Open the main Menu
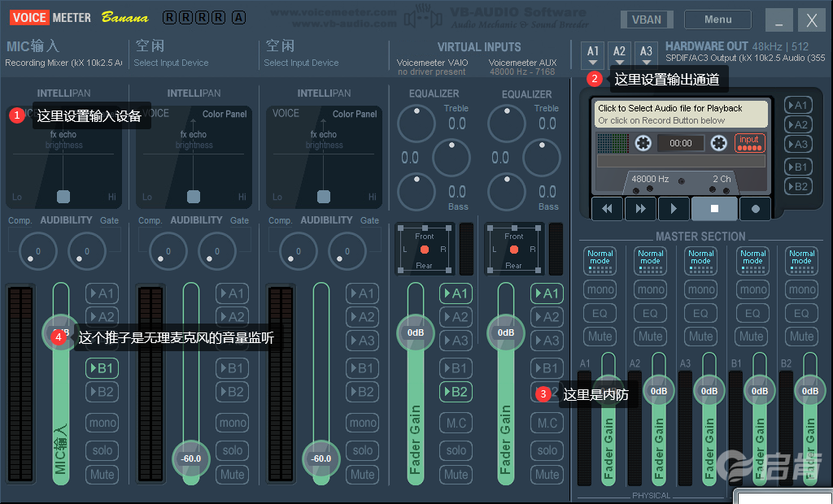 pyautogui.click(x=717, y=20)
